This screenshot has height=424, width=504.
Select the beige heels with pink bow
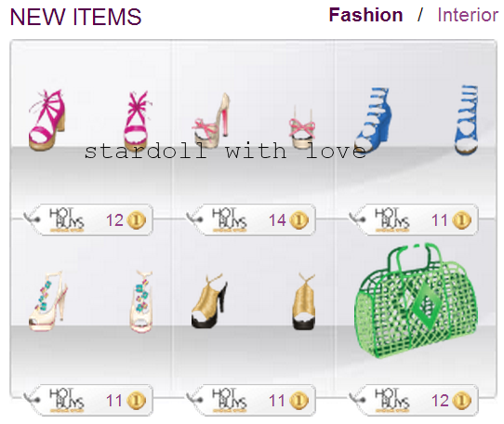[x=254, y=121]
